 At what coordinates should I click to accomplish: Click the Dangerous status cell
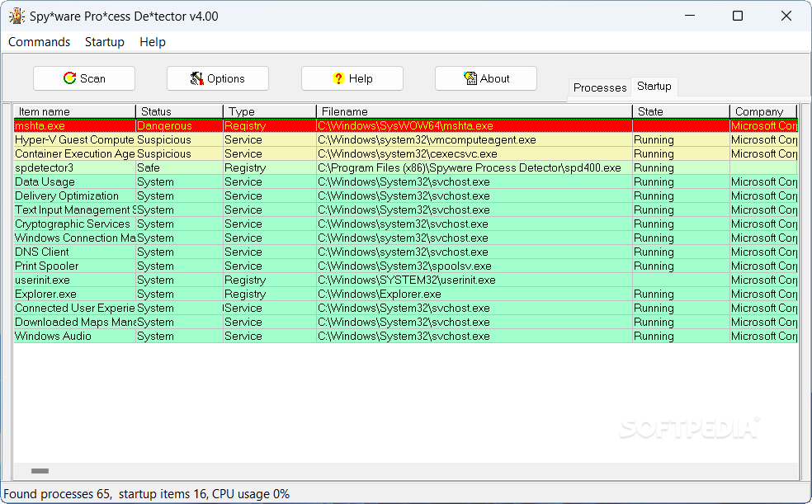179,125
